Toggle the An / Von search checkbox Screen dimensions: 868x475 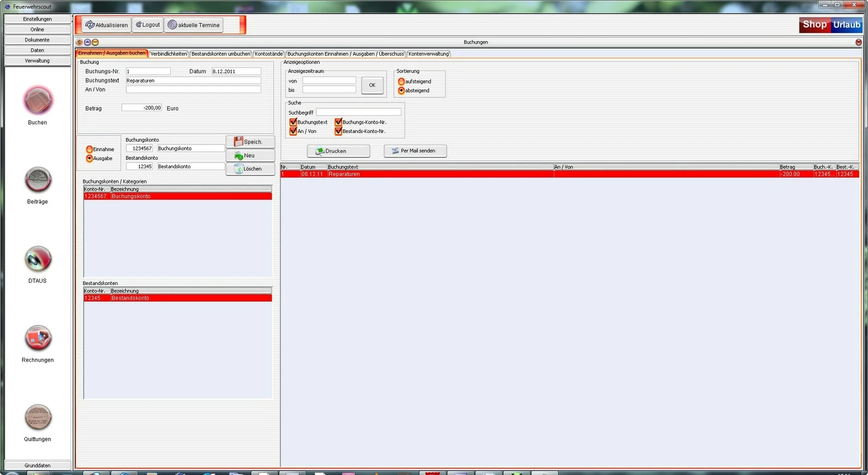[x=293, y=131]
